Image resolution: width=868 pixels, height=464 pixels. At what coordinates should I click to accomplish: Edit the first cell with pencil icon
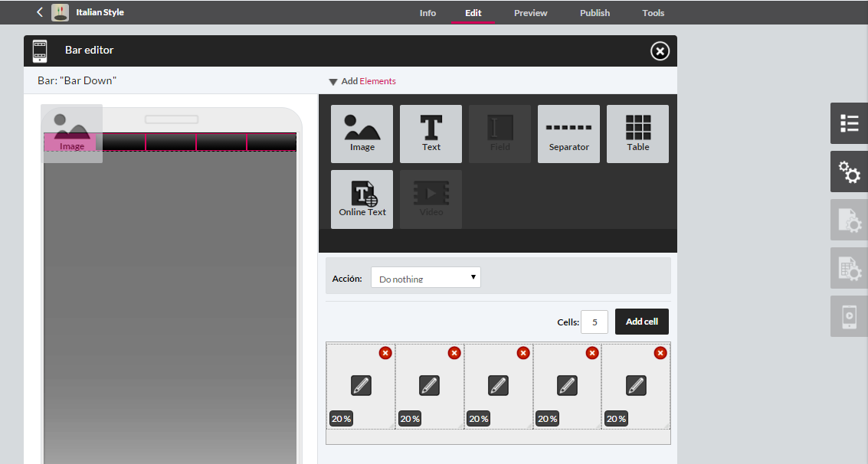[x=361, y=385]
